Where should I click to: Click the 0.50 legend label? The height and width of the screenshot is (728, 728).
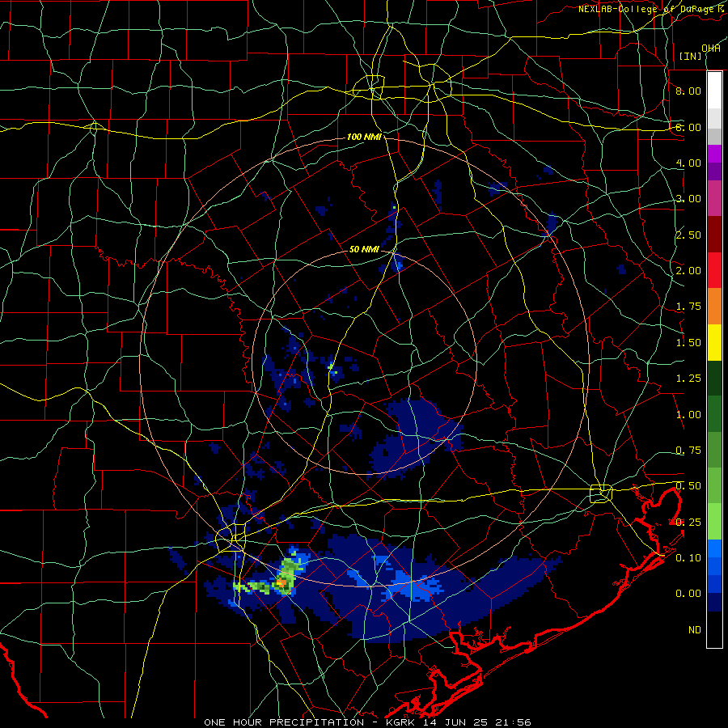pyautogui.click(x=688, y=486)
